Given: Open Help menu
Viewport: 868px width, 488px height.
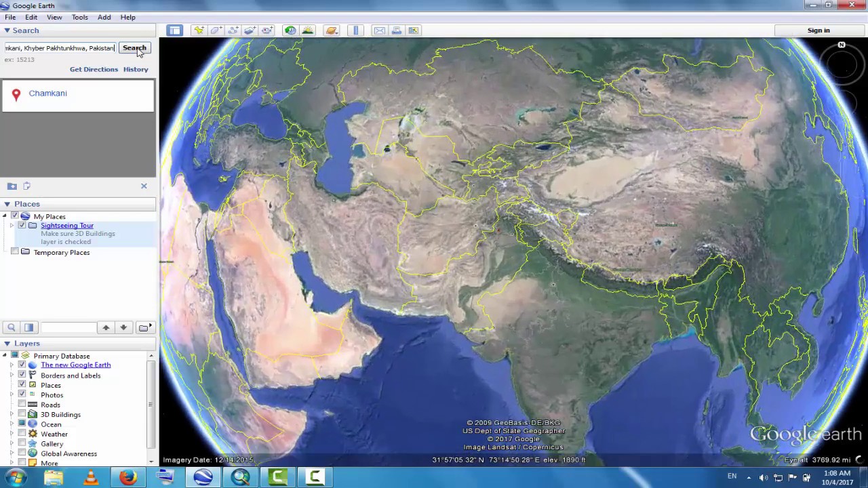Looking at the screenshot, I should point(127,17).
